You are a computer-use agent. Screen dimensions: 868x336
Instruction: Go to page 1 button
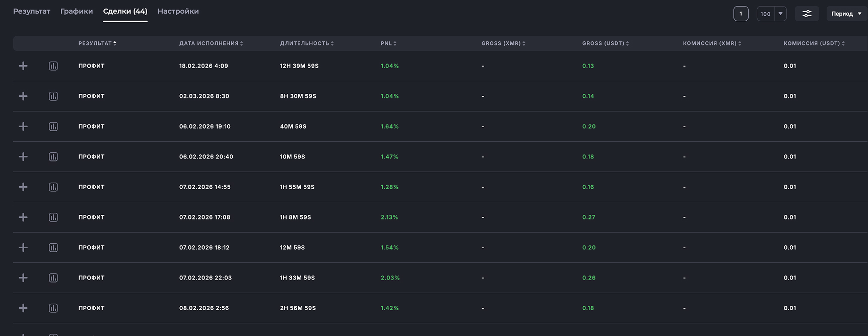(x=741, y=14)
